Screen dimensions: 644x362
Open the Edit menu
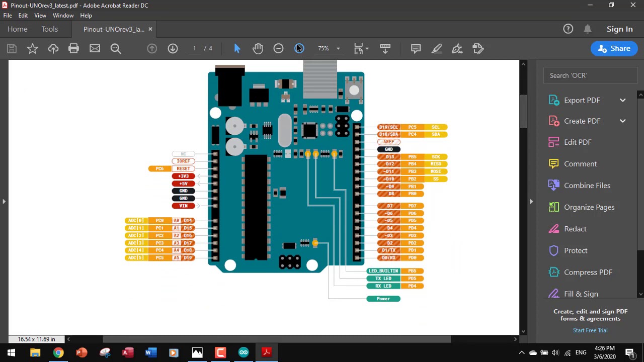[23, 16]
